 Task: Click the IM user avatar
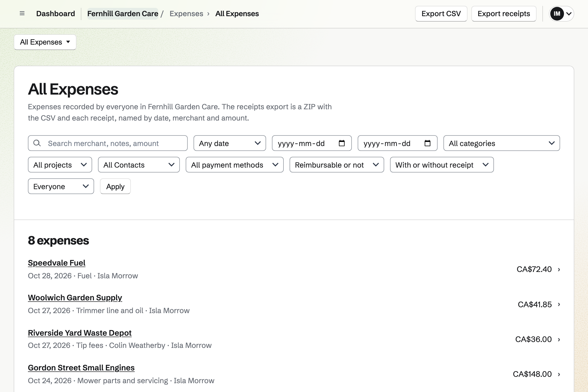[x=557, y=13]
